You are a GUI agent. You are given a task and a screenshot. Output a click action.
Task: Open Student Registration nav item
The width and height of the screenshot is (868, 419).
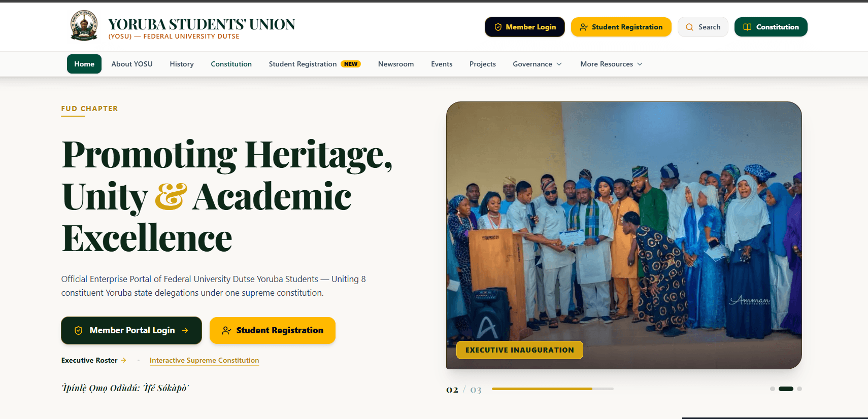315,64
